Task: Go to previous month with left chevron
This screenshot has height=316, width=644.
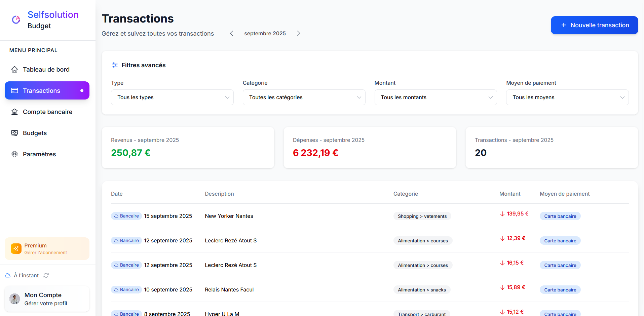Action: click(231, 33)
